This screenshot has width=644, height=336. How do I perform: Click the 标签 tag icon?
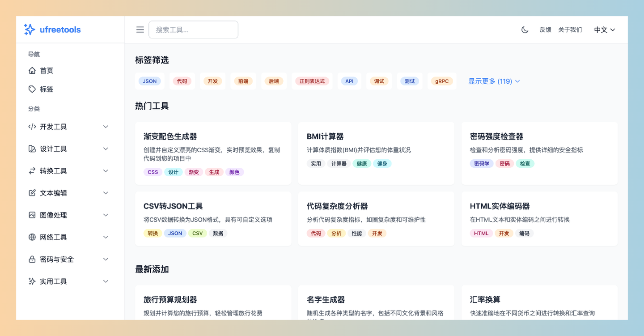click(x=32, y=89)
